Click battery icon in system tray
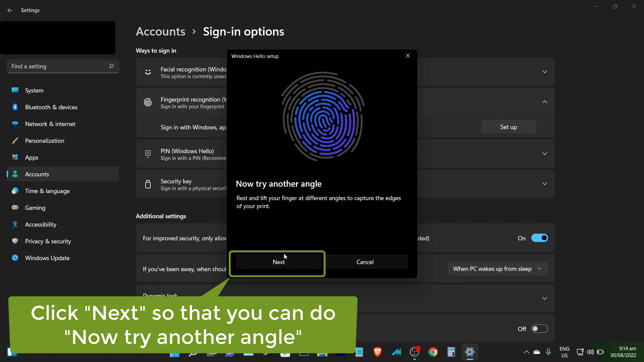644x362 pixels. (600, 352)
